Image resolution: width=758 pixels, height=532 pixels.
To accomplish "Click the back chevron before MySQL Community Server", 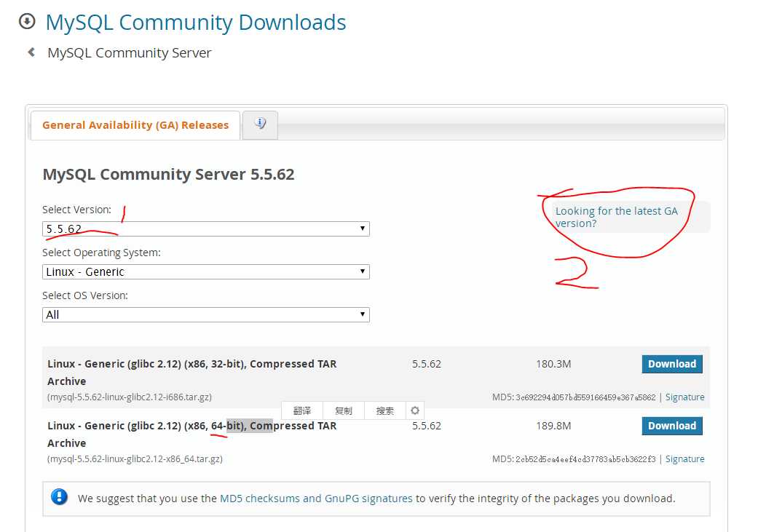I will tap(31, 52).
